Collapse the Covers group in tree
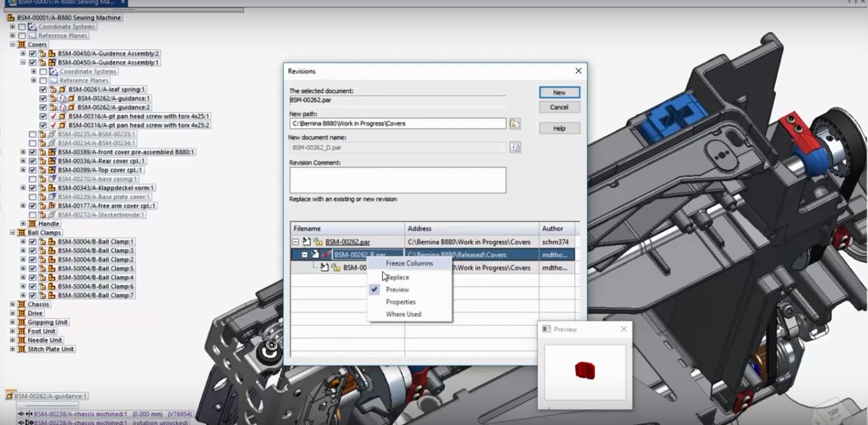The height and width of the screenshot is (425, 868). [12, 45]
